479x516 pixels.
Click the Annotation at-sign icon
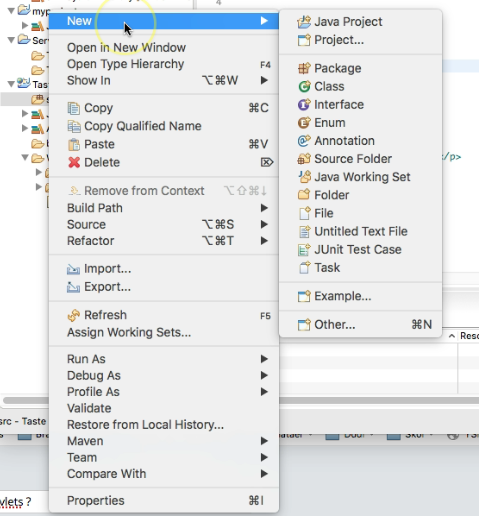[304, 141]
